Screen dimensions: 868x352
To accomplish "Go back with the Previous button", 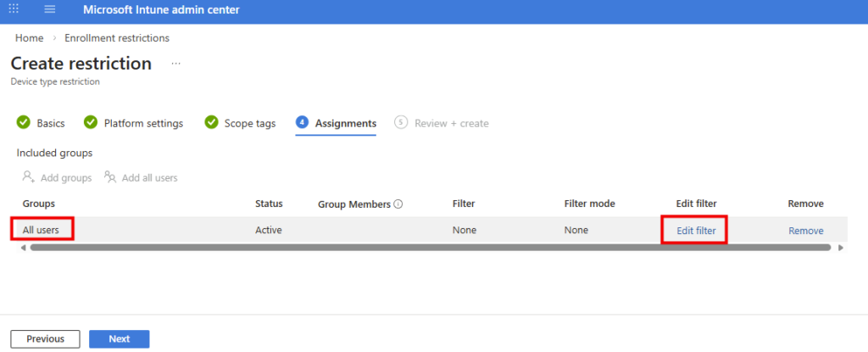I will pos(45,338).
